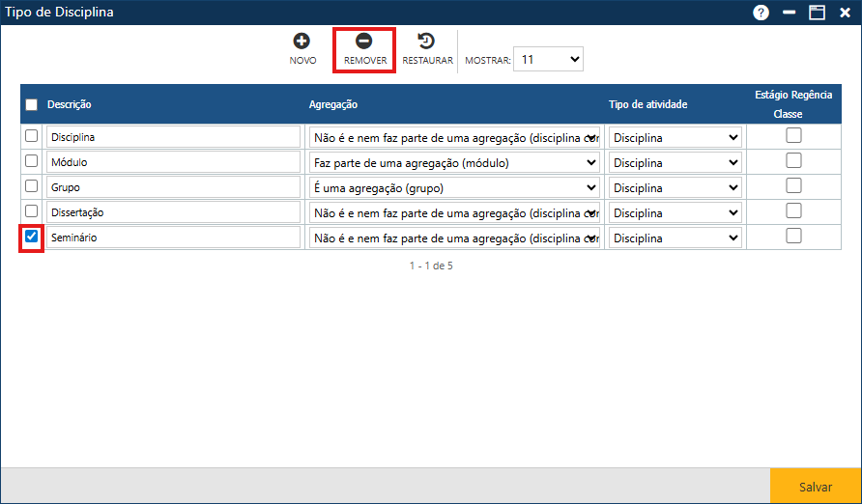Enable Estágio Regência Classe for Módulo row
Viewport: 862px width, 504px height.
pos(793,160)
